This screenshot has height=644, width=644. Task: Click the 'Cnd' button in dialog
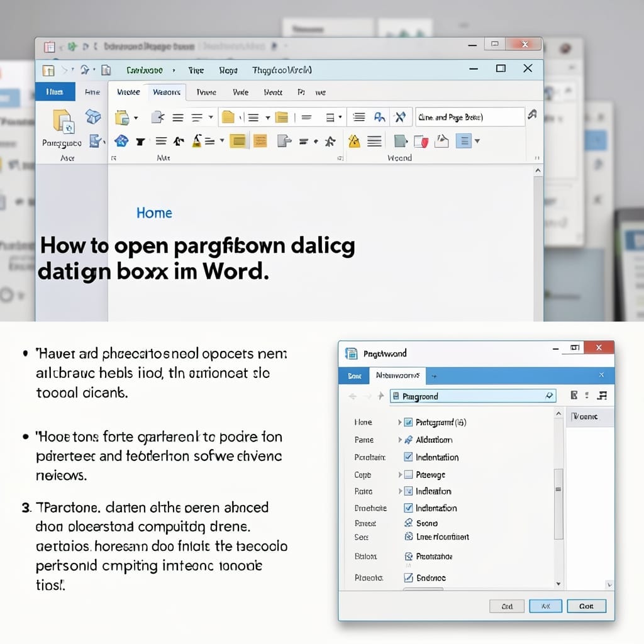point(507,606)
